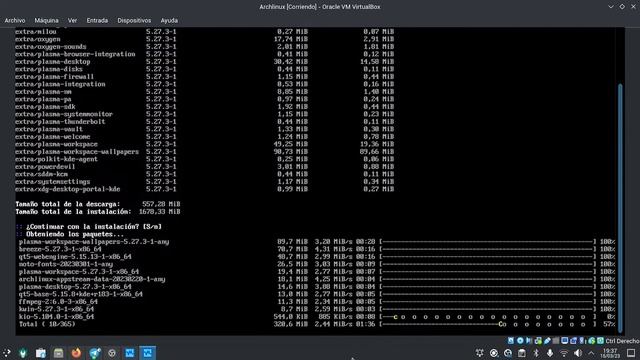Viewport: 640px width, 360px height.
Task: Click the Total download progress bar
Action: tap(488, 324)
